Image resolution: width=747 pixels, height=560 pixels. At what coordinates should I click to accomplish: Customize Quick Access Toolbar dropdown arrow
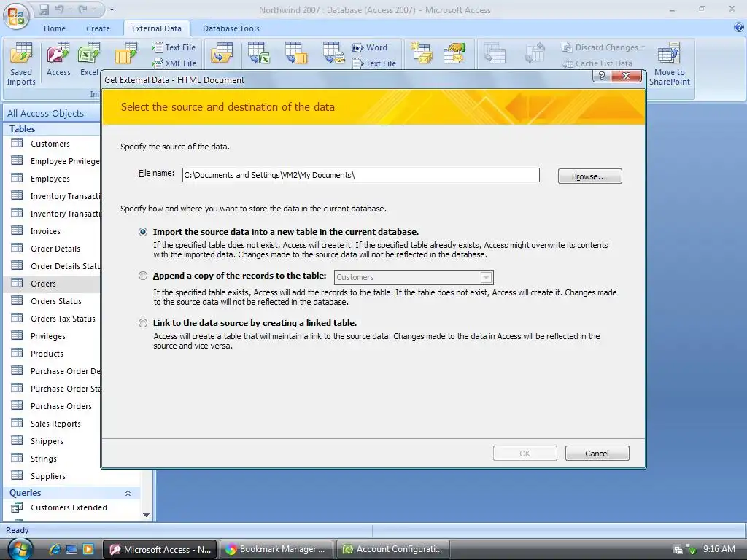point(112,9)
